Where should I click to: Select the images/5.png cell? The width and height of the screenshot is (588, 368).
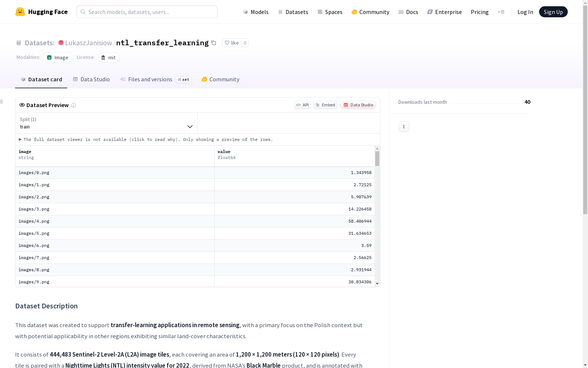click(x=115, y=233)
